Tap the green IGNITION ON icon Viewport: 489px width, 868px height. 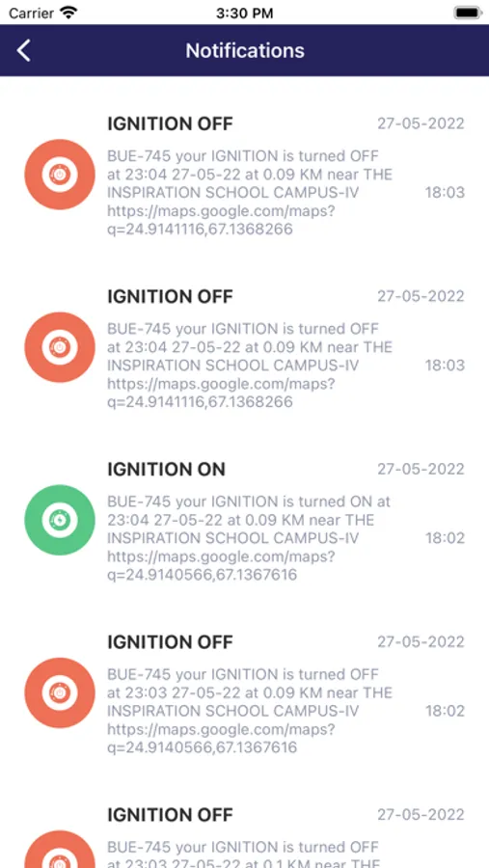tap(60, 520)
